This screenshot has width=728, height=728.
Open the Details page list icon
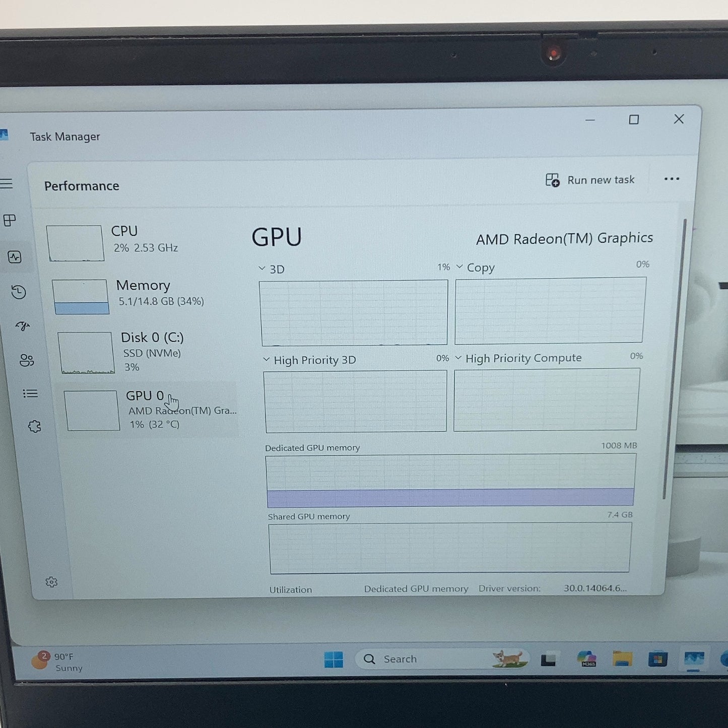tap(30, 393)
